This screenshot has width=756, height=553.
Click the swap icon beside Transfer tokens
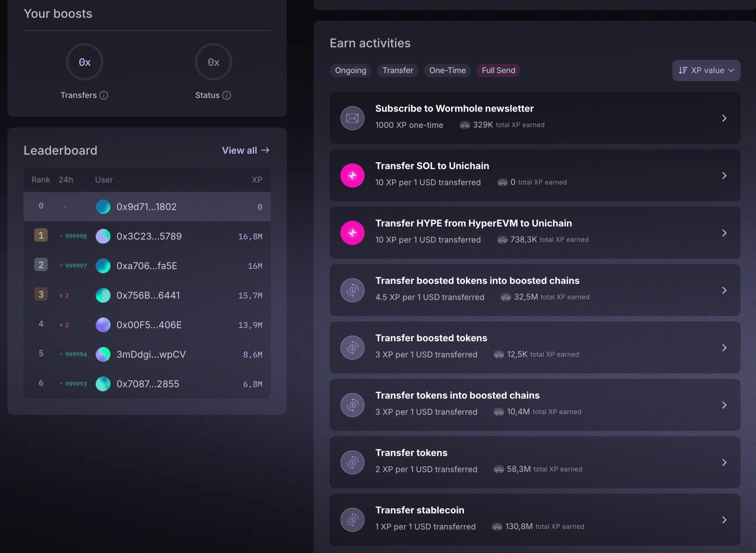click(x=352, y=462)
